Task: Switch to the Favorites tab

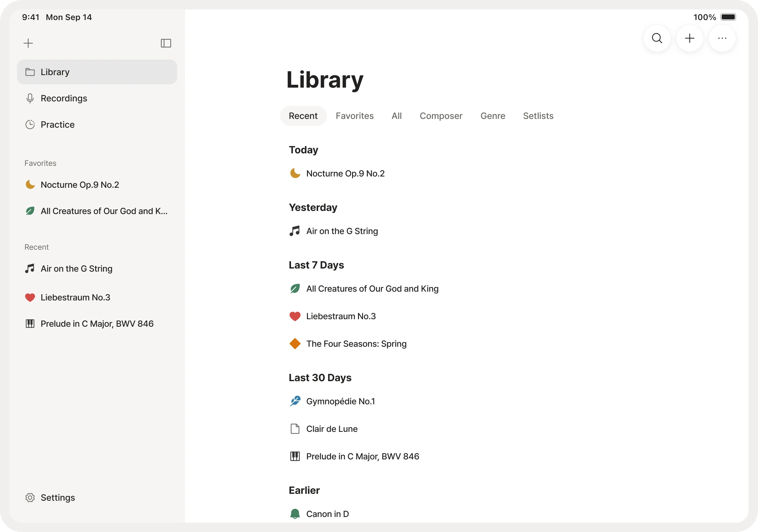Action: pyautogui.click(x=355, y=116)
